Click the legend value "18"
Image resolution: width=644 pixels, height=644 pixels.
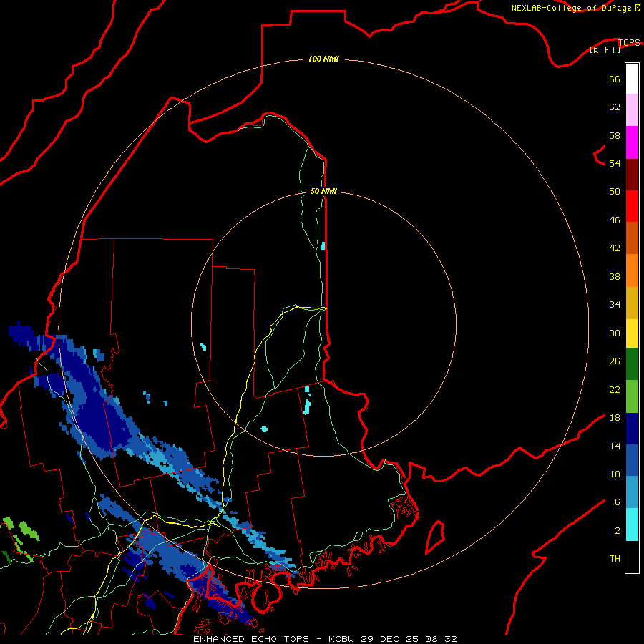click(615, 418)
